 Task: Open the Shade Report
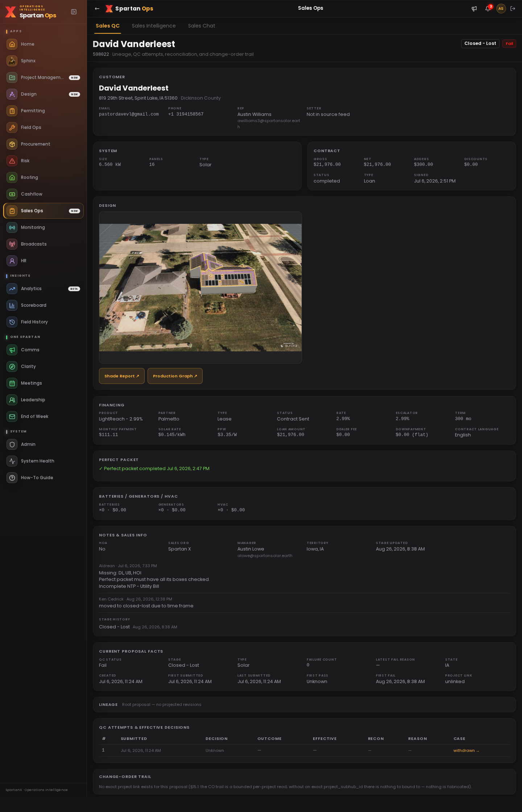click(x=122, y=376)
